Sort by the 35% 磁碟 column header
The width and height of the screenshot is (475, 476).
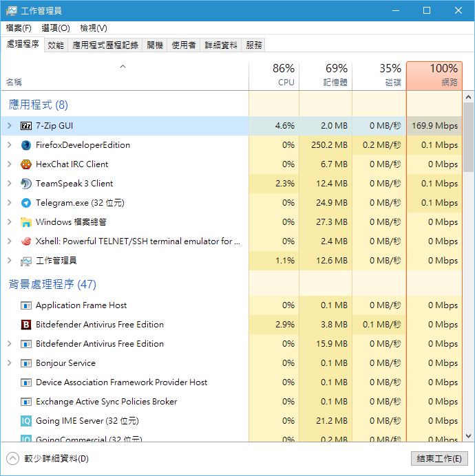point(379,76)
